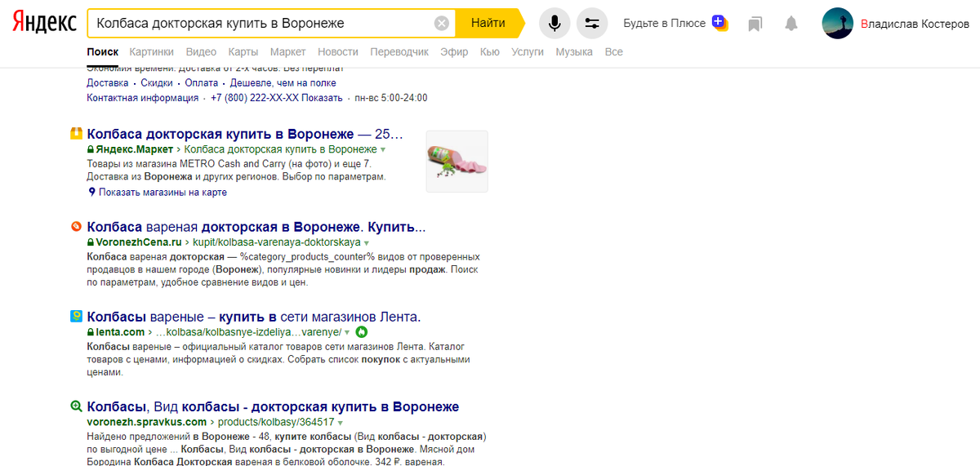Viewport: 980px width, 466px height.
Task: Switch to the Картинки tab
Action: (x=151, y=51)
